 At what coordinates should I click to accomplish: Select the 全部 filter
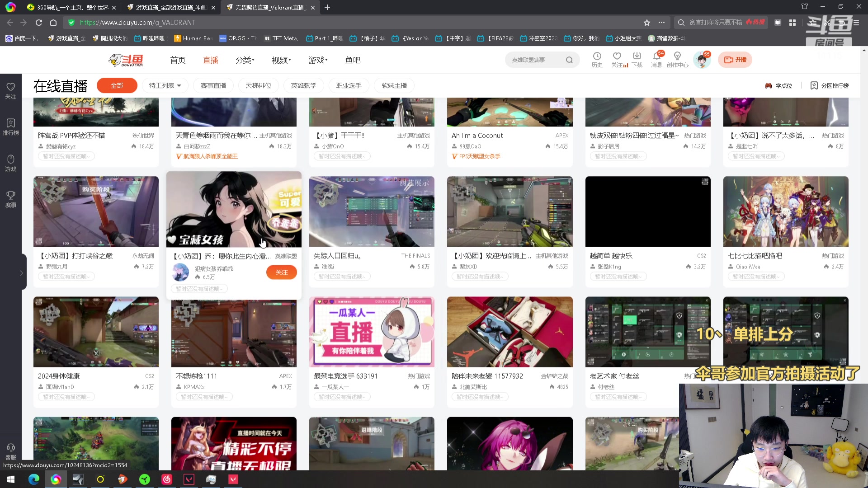[x=117, y=85]
